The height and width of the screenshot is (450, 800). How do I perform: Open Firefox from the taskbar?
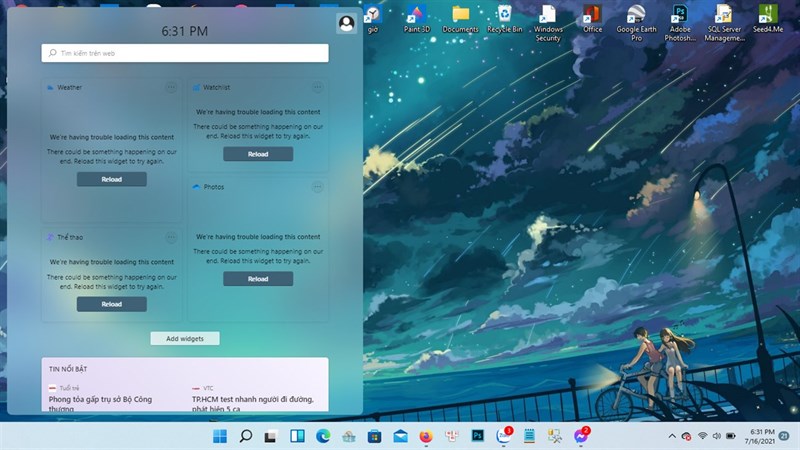(426, 436)
